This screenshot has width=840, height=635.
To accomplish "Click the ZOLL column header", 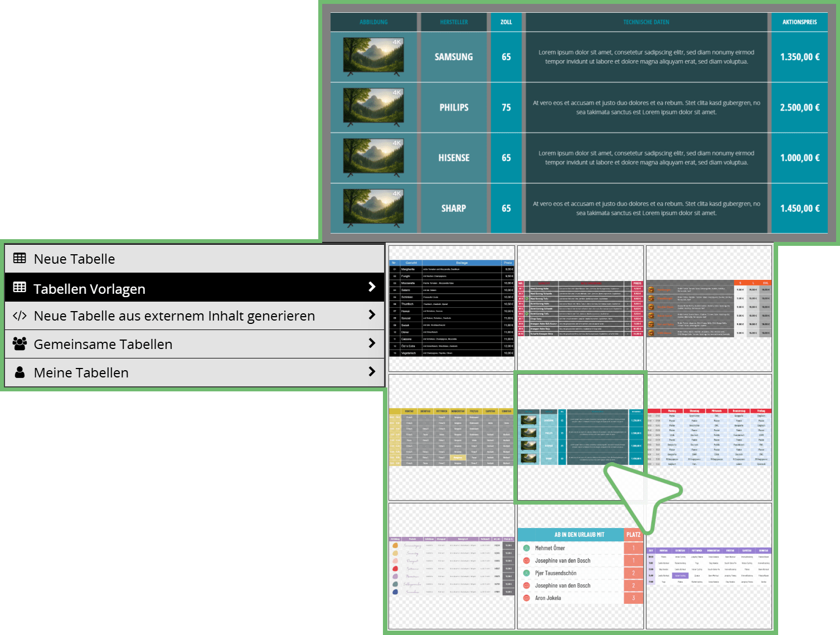I will 506,22.
